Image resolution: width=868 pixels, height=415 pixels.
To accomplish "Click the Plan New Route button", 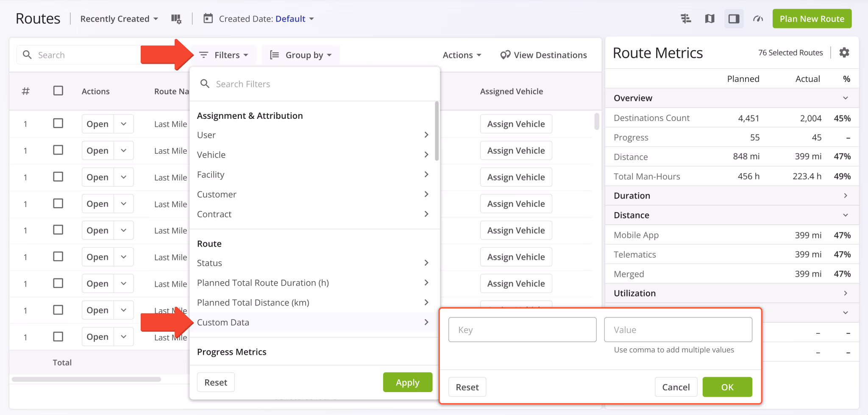I will coord(811,18).
